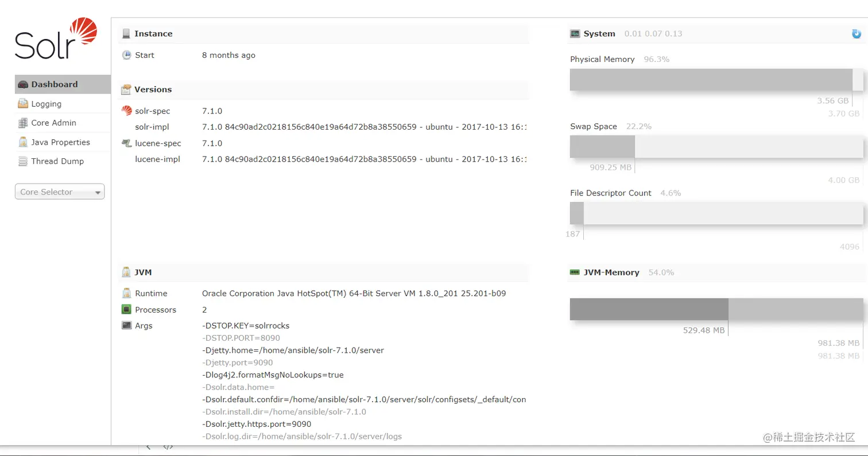Click the '8 months ago' start value

pyautogui.click(x=228, y=55)
